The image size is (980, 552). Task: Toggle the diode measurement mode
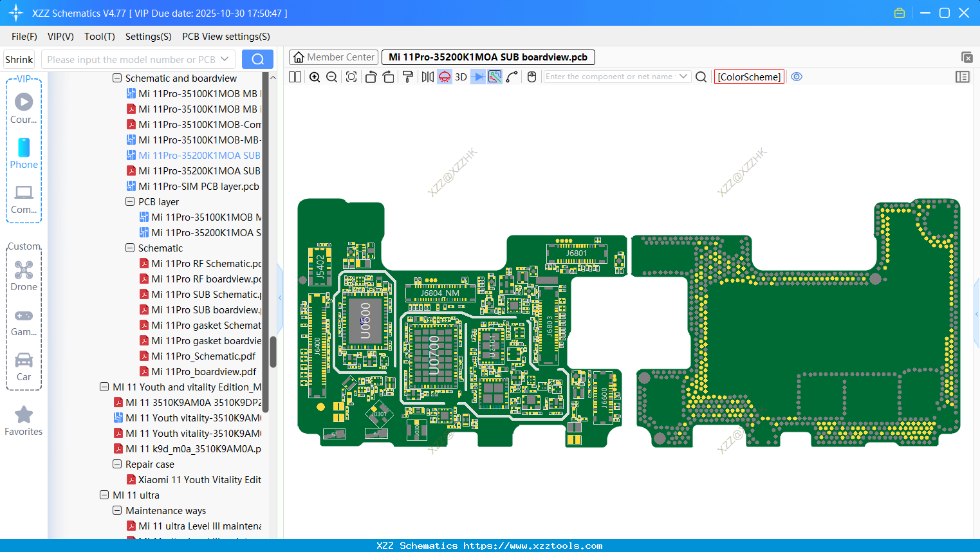click(478, 77)
